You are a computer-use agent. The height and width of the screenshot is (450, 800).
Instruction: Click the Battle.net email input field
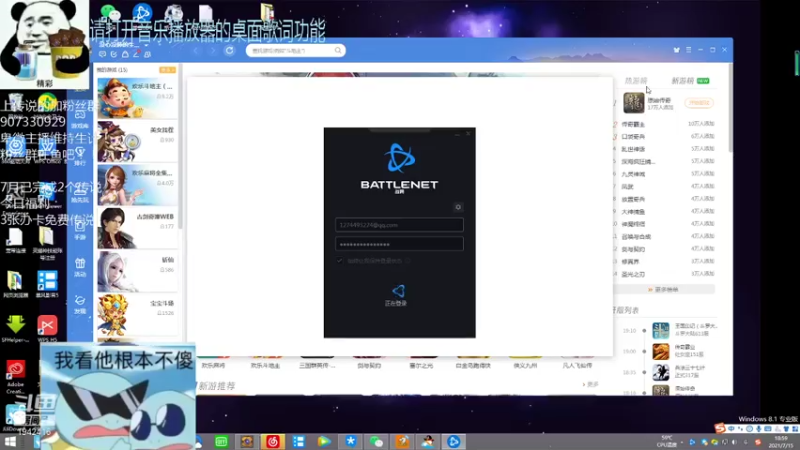tap(399, 224)
